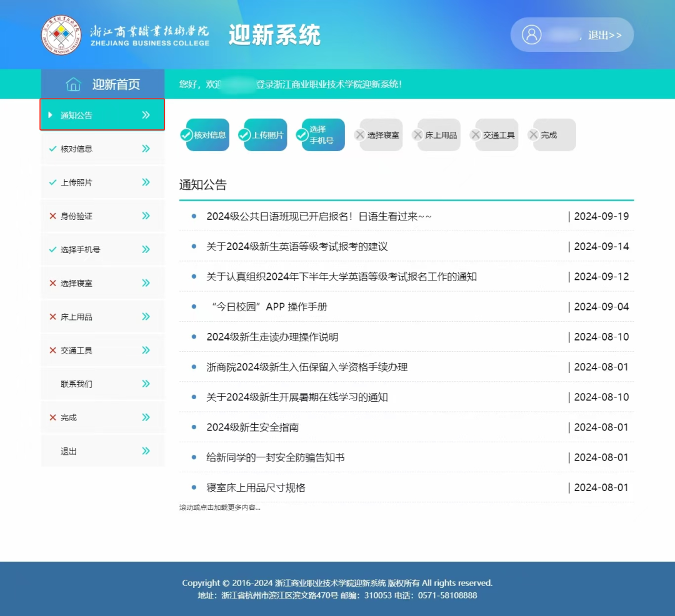This screenshot has width=675, height=616.
Task: Click the X icon on 完成 step
Action: point(533,135)
